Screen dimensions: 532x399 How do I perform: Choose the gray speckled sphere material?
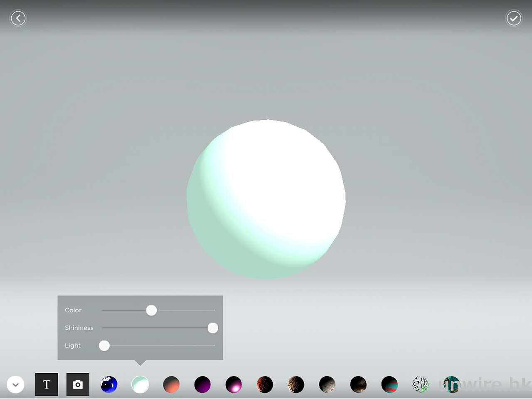tap(327, 385)
